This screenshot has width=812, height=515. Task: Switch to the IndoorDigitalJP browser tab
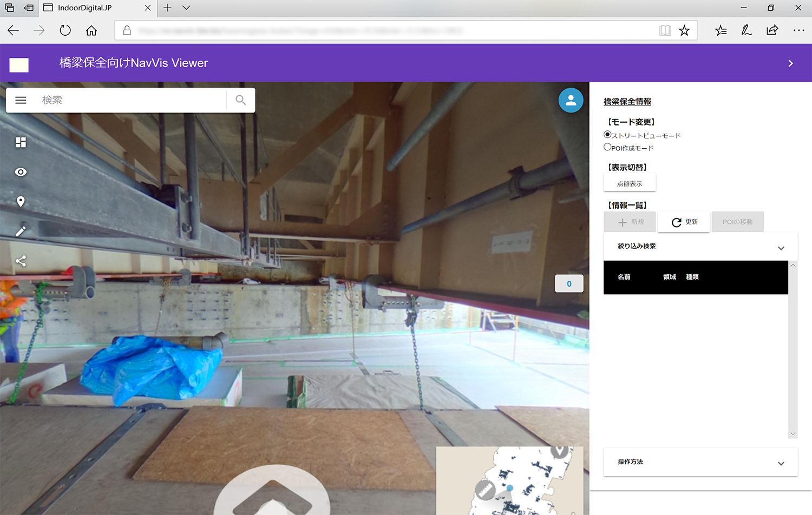pyautogui.click(x=92, y=8)
